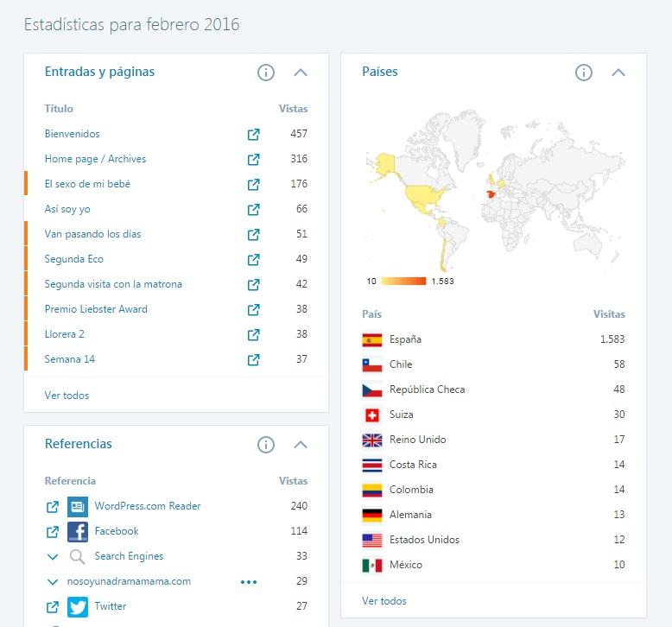The image size is (672, 627).
Task: Open external link icon for Bienvenidos
Action: point(253,134)
